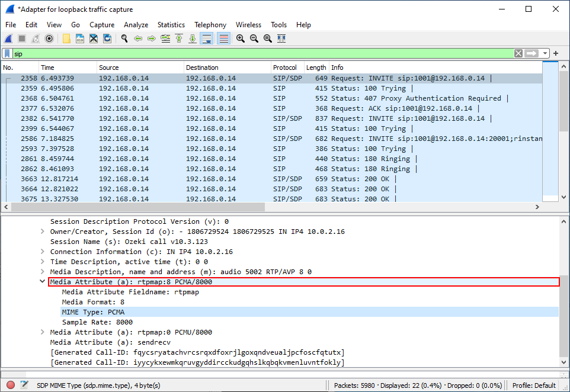Open capture options gear icon
The image size is (570, 392).
pos(49,38)
